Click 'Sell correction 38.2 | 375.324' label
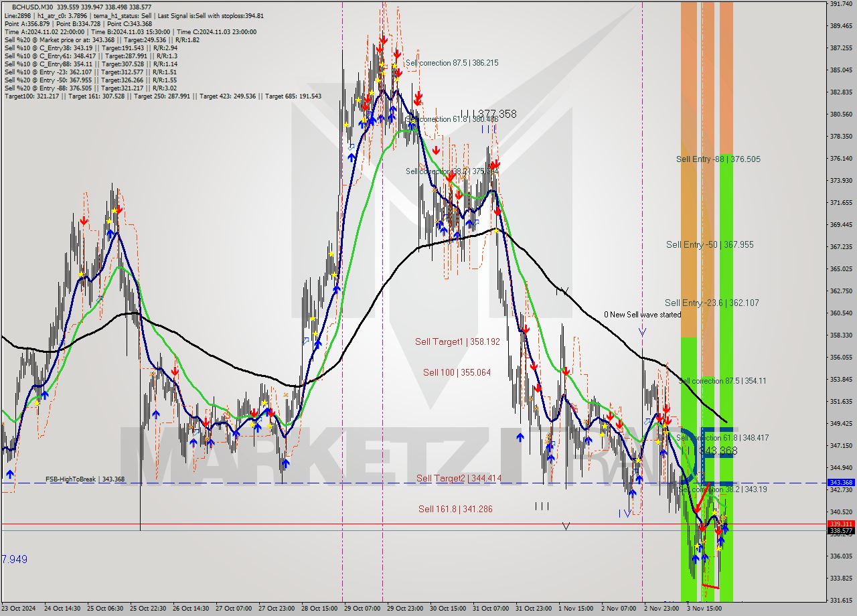 click(x=452, y=171)
